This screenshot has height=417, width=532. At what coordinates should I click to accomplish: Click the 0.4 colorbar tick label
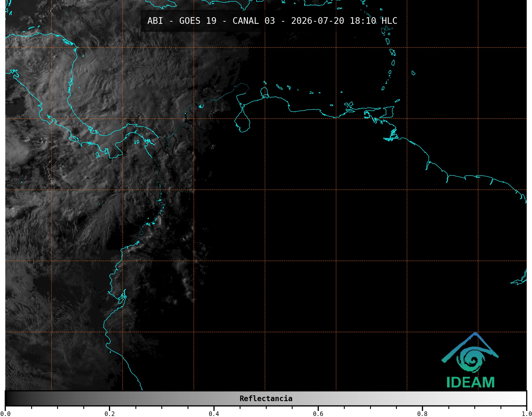(x=214, y=414)
